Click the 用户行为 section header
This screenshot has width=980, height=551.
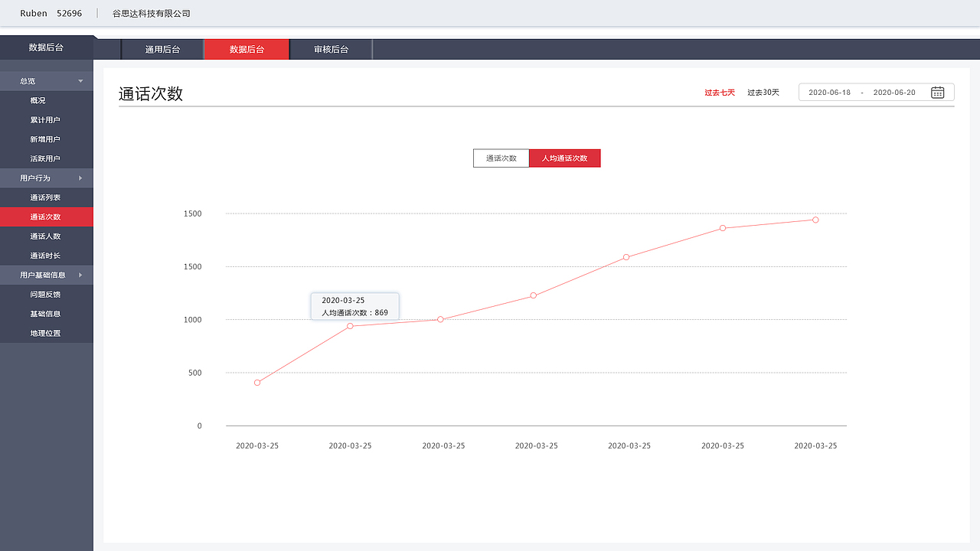coord(46,178)
